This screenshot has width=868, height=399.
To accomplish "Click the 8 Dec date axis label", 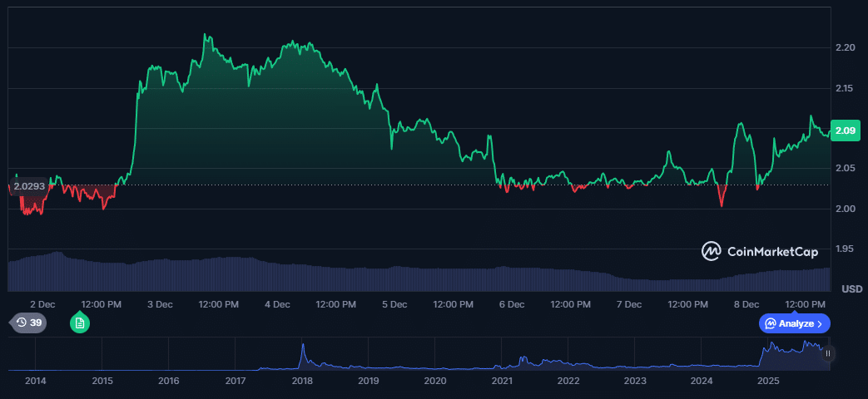I will 745,304.
